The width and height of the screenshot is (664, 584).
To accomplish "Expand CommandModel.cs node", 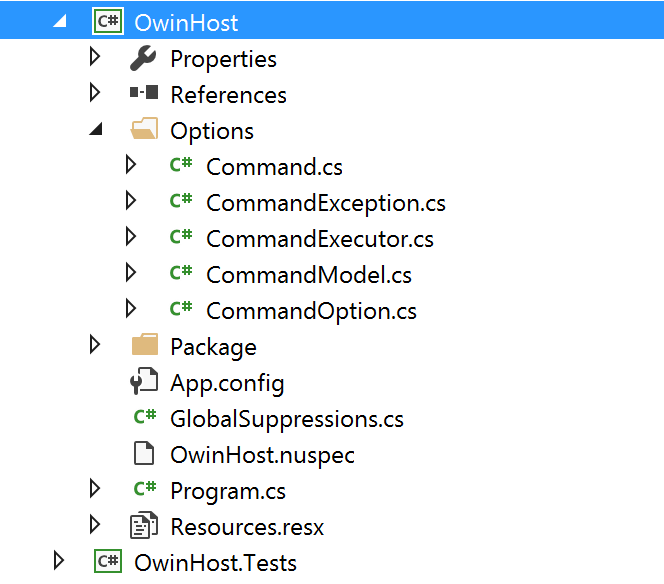I will (131, 273).
